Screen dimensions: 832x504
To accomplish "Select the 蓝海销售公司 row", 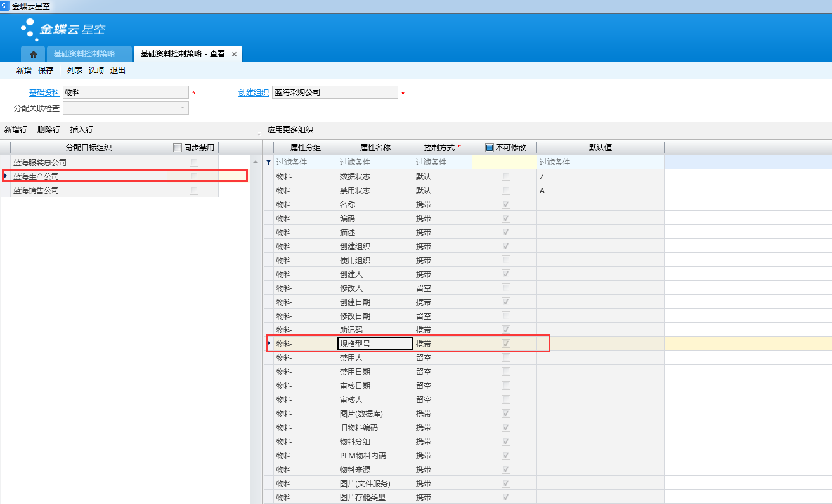I will point(126,190).
